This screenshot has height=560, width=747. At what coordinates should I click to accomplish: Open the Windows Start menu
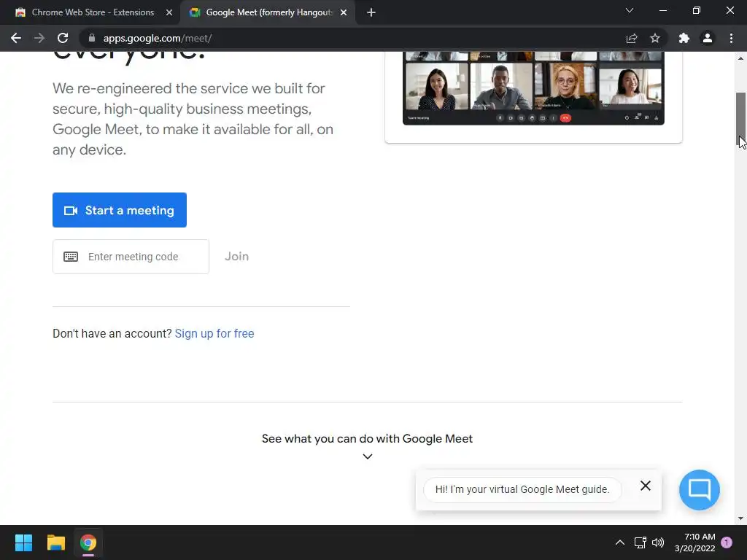click(x=23, y=542)
